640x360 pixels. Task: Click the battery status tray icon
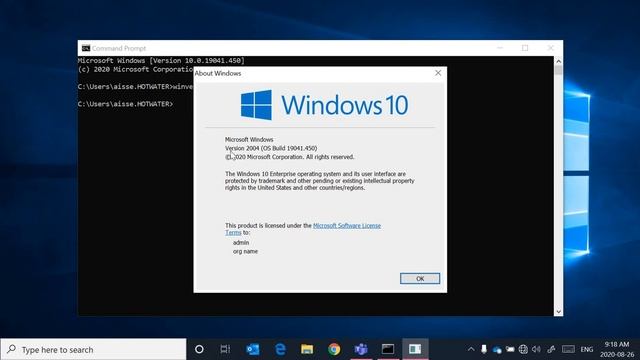pos(510,349)
